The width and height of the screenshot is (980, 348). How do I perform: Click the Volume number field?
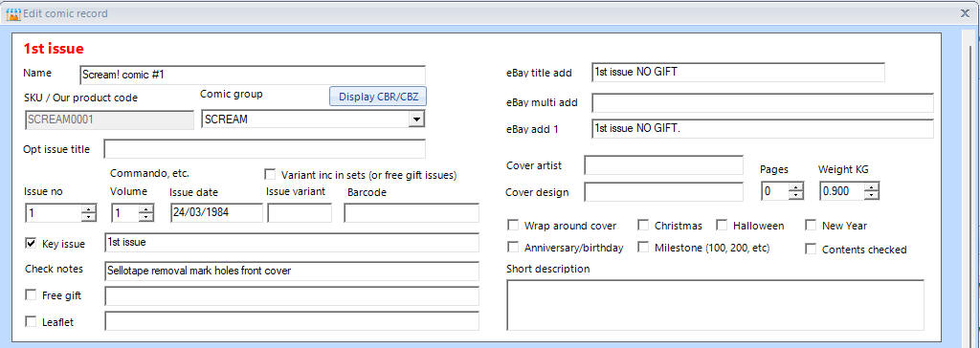coord(125,212)
